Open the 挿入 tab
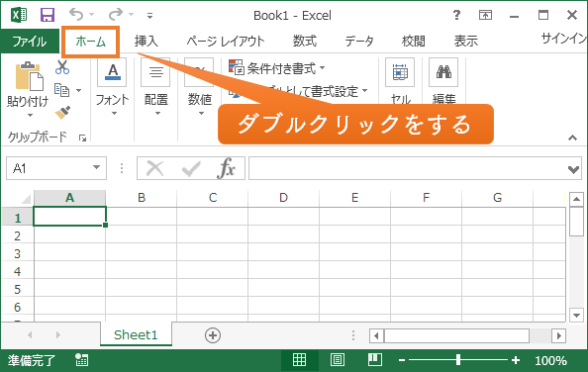 (147, 41)
